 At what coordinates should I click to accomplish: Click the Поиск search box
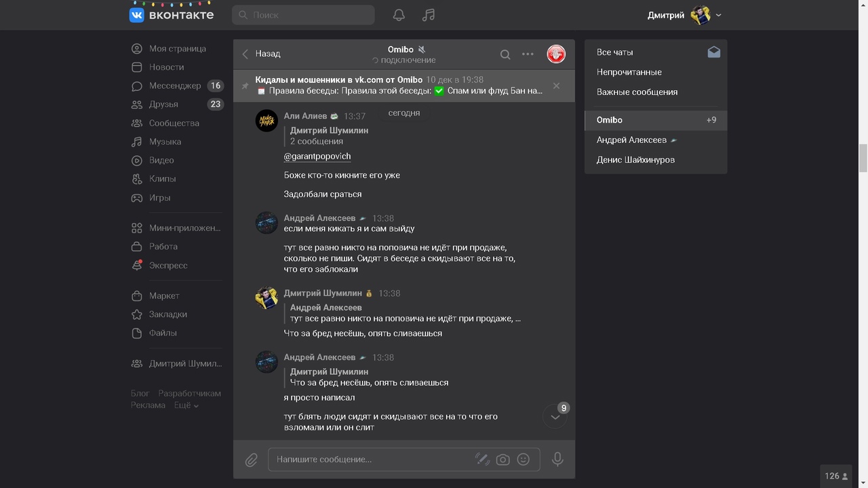304,15
